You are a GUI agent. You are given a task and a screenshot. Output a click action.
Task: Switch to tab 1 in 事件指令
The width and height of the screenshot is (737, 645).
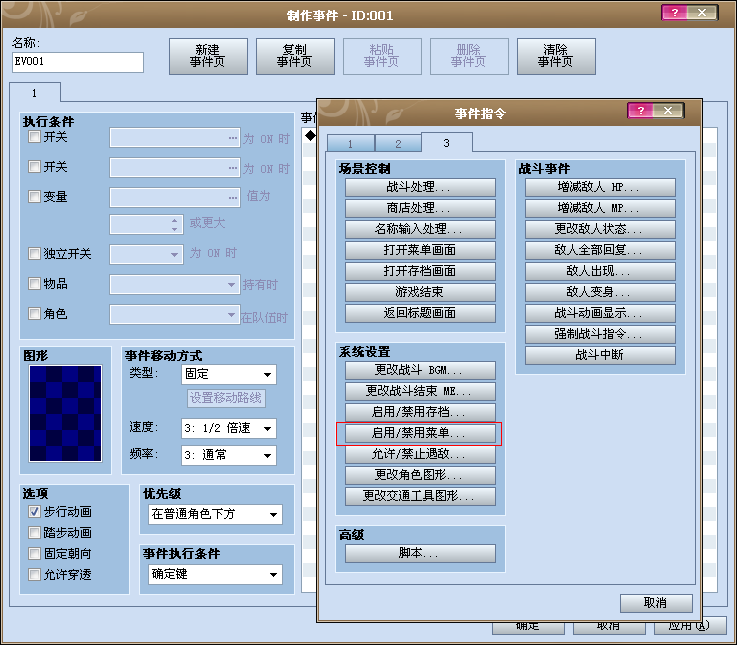[x=351, y=143]
